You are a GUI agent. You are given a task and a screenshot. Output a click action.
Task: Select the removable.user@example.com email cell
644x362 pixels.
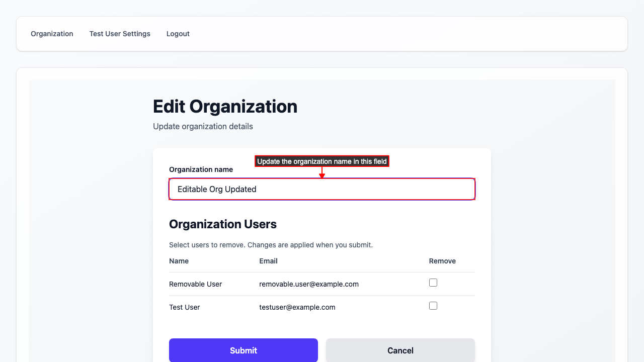click(x=309, y=284)
